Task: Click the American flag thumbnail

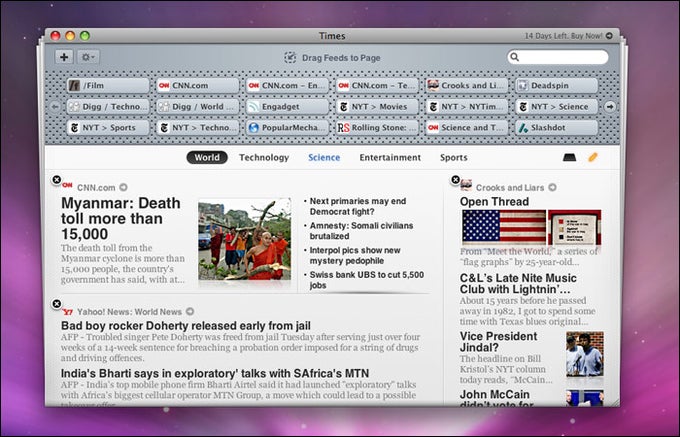Action: [504, 227]
